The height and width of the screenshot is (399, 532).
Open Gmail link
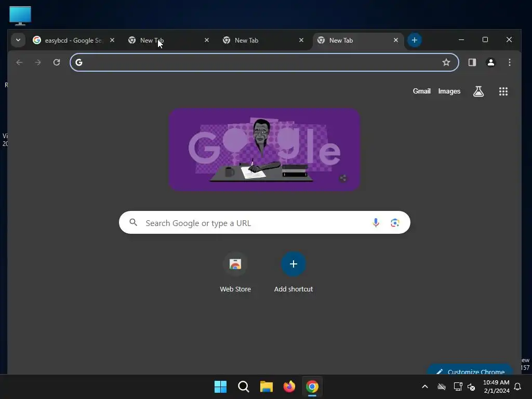point(421,91)
